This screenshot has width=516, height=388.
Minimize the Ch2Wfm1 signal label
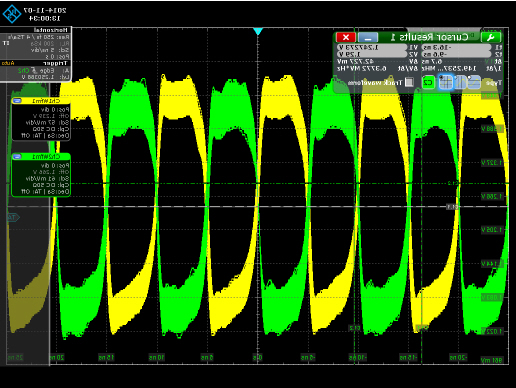pos(17,156)
